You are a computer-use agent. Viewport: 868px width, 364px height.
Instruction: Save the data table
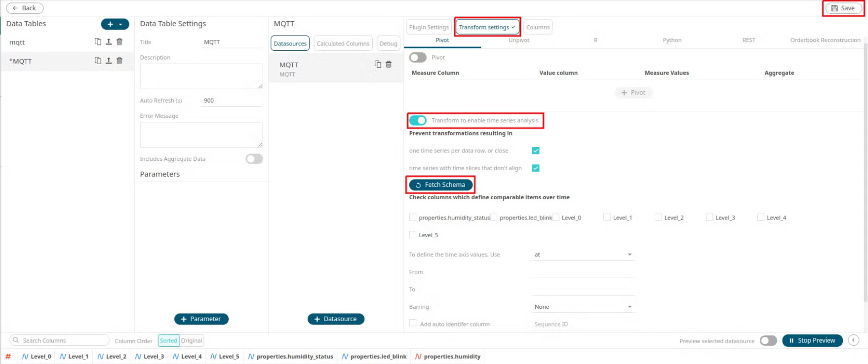843,8
